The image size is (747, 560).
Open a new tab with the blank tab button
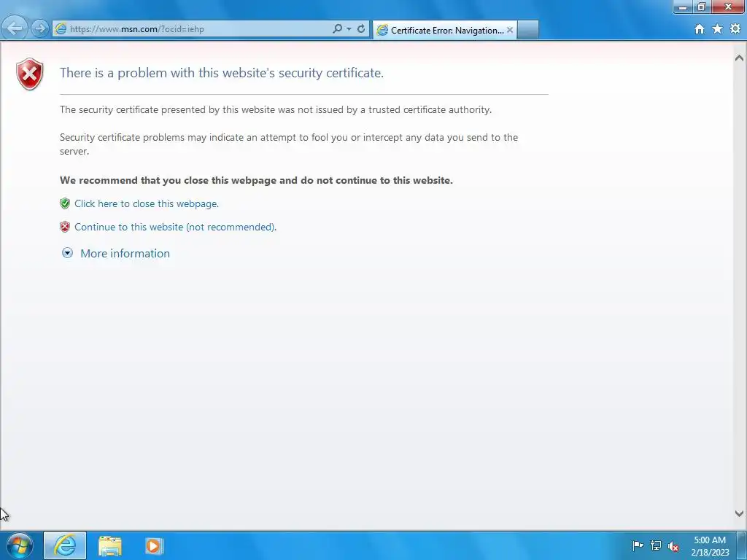tap(527, 30)
